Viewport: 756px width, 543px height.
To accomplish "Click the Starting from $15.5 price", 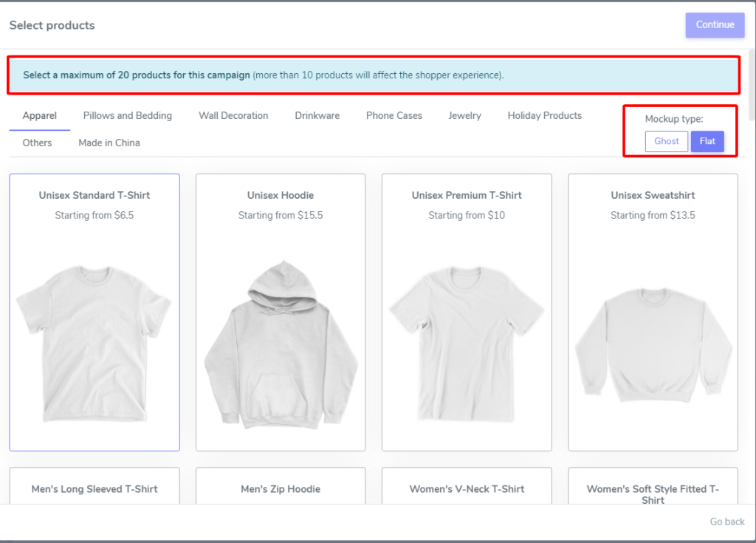I will (x=281, y=215).
